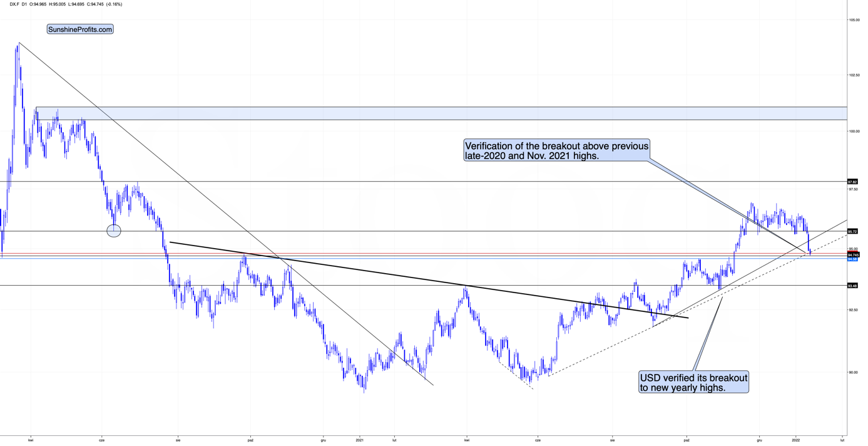Click the 90.00 axis label
The height and width of the screenshot is (446, 868).
pyautogui.click(x=854, y=373)
